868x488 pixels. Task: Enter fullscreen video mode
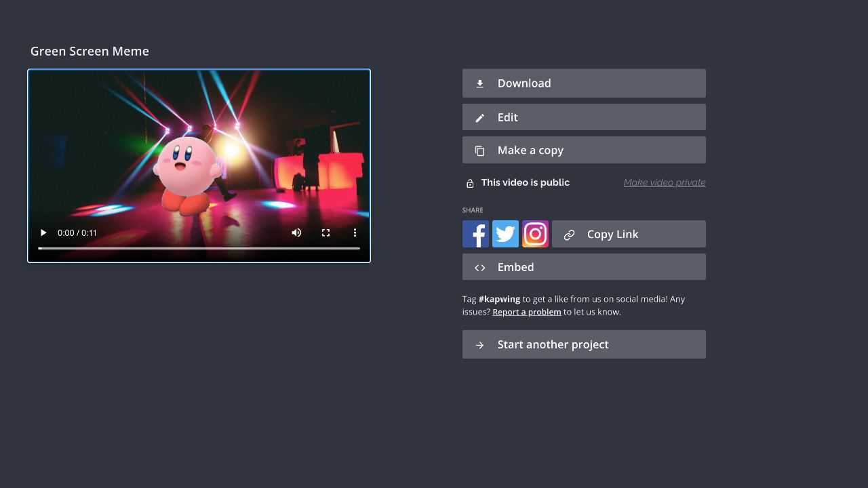pyautogui.click(x=325, y=232)
